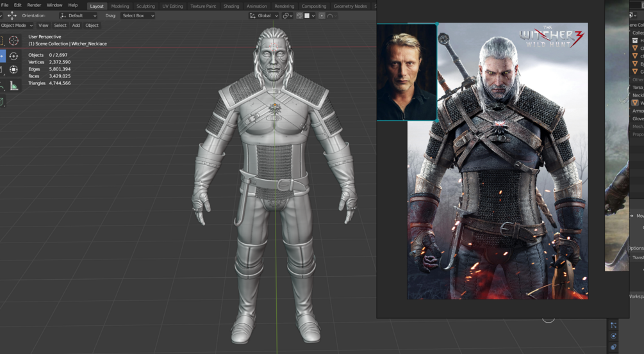
Task: Select the 3D Cursor tool
Action: point(13,40)
